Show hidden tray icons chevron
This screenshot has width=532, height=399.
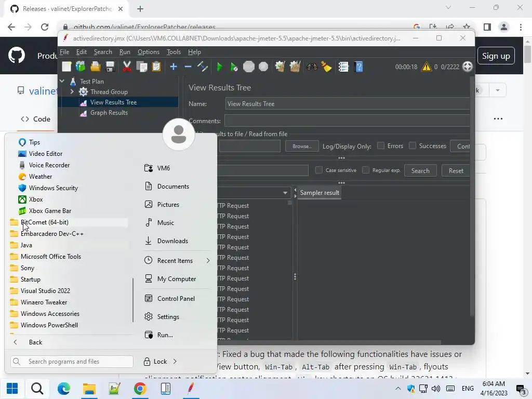(x=398, y=389)
